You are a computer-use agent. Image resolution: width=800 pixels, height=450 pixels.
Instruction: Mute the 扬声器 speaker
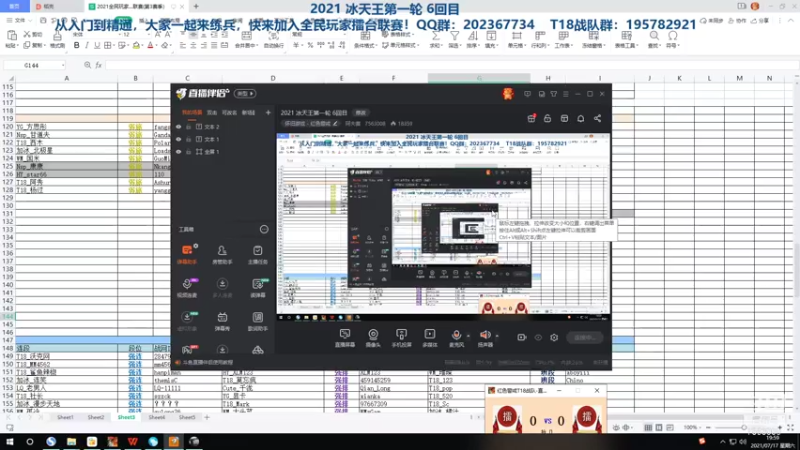point(485,335)
